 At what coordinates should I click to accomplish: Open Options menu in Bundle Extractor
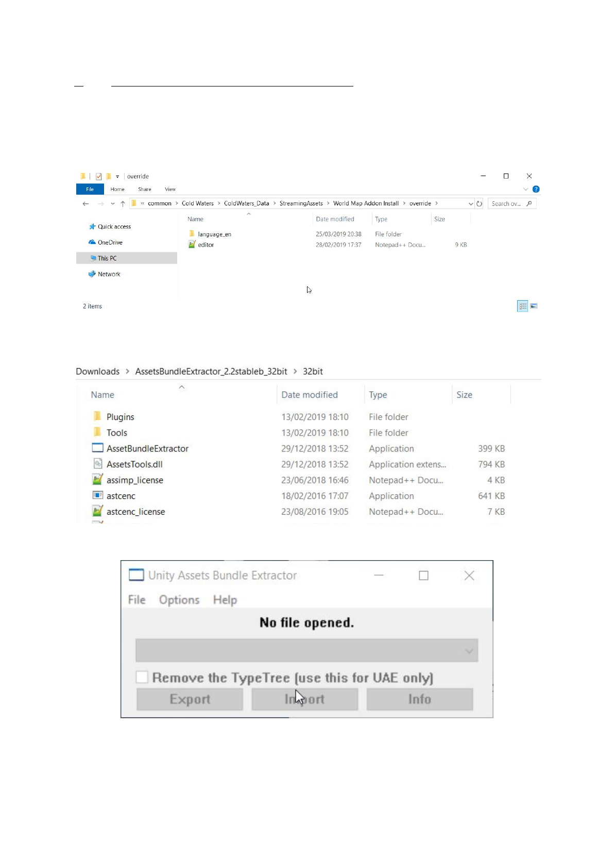point(179,600)
